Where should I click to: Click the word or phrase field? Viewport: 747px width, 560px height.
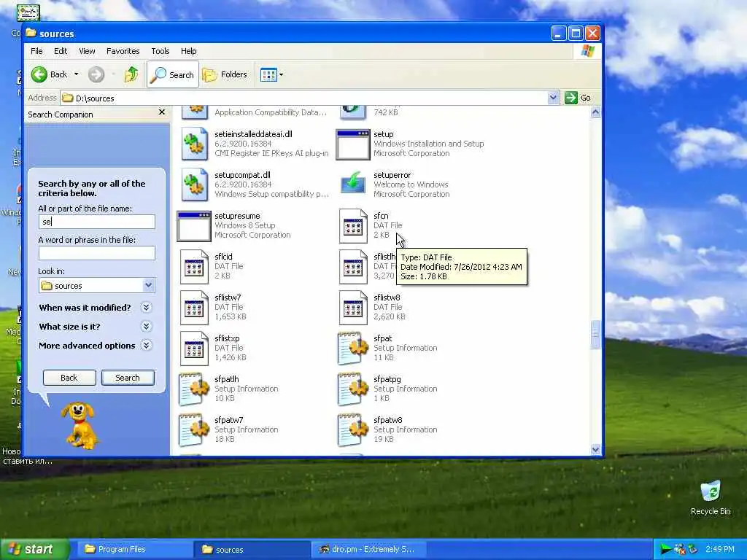[x=97, y=253]
